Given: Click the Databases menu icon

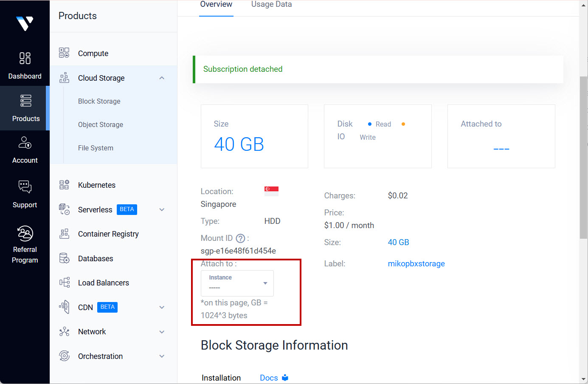Looking at the screenshot, I should [64, 259].
